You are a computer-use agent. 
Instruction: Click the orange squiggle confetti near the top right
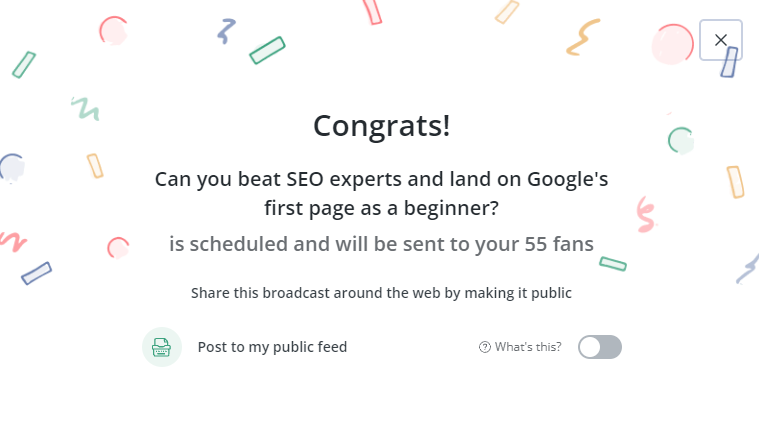point(584,37)
